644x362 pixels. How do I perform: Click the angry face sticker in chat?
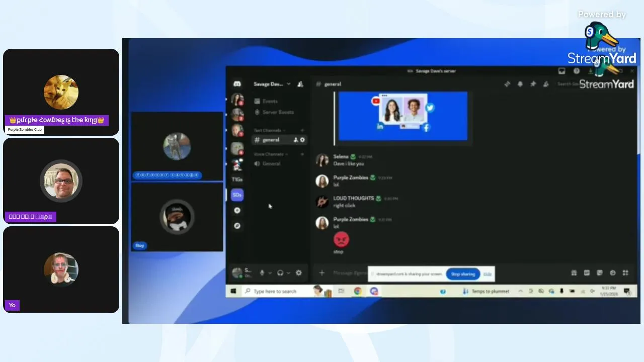[341, 239]
